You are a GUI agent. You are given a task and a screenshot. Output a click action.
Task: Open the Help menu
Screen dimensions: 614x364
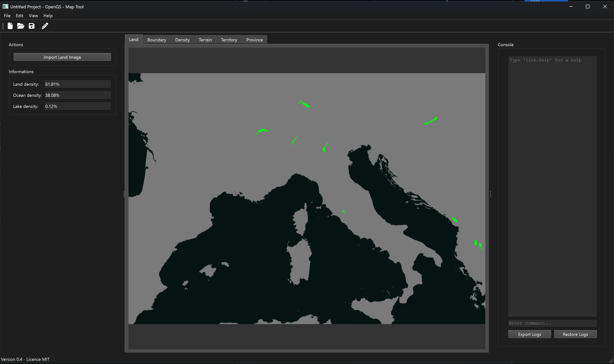click(x=48, y=16)
